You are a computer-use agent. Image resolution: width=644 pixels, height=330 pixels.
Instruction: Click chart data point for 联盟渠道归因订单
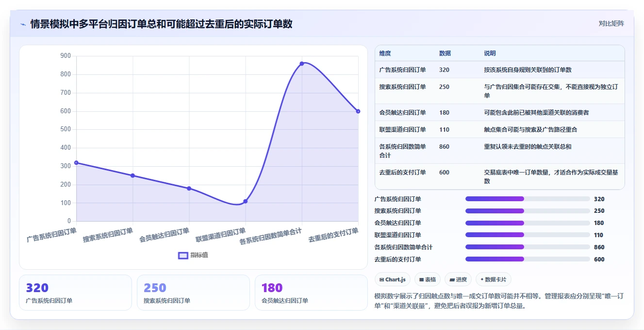click(x=246, y=201)
